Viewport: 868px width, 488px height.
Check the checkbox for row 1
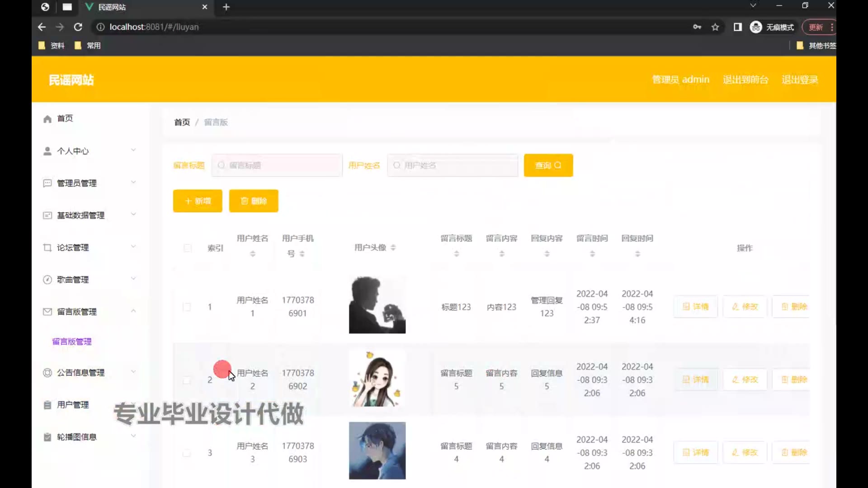[x=187, y=307]
